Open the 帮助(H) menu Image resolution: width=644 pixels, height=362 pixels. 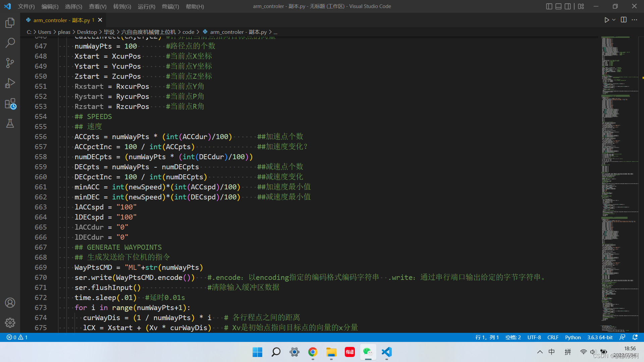(195, 6)
